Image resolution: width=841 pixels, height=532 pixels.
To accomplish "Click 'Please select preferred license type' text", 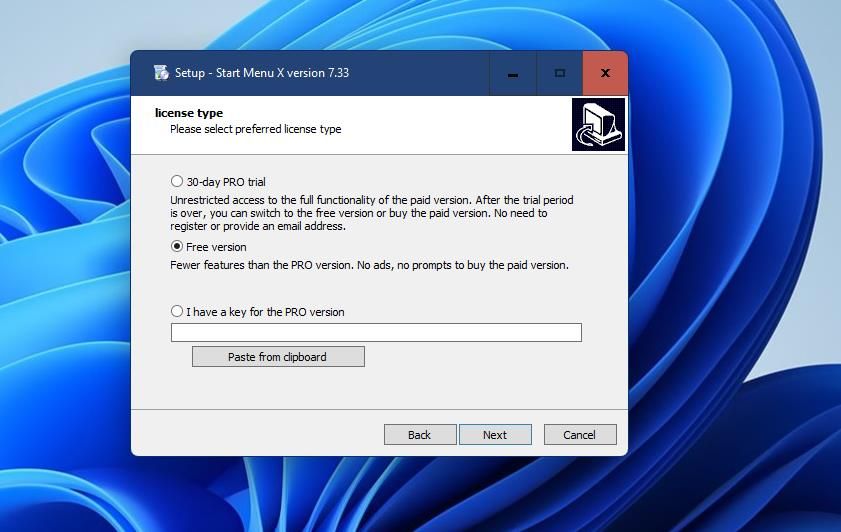I will [255, 129].
